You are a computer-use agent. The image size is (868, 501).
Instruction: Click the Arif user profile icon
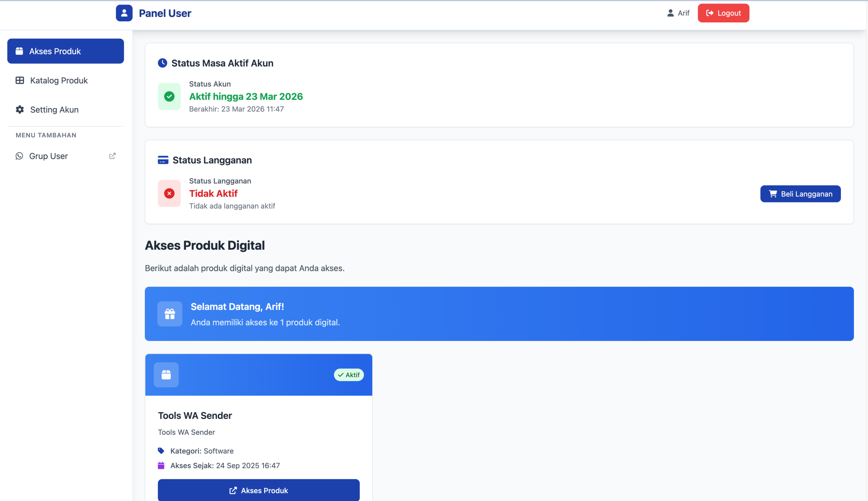(670, 13)
